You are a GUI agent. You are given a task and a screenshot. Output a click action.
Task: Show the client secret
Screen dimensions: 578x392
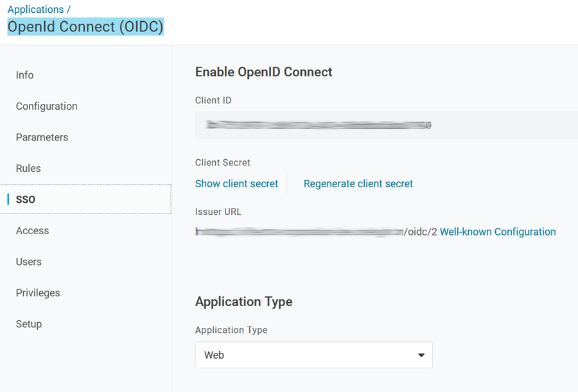click(236, 184)
